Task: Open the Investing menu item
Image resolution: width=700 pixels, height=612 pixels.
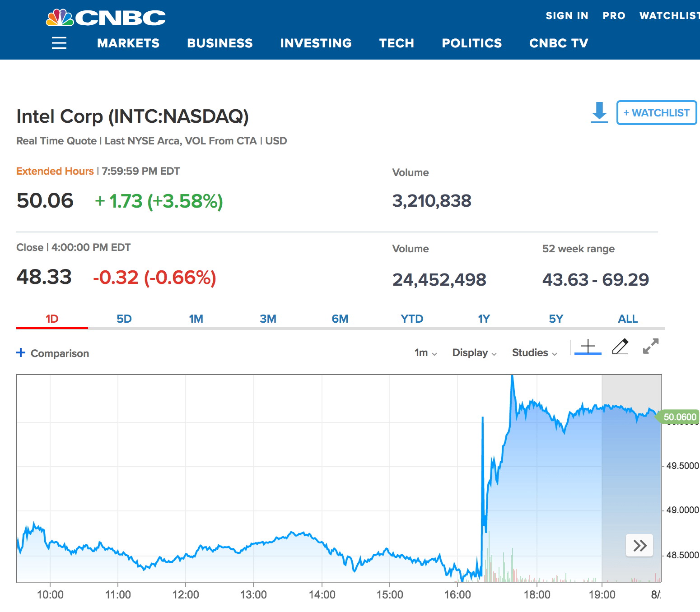Action: 316,43
